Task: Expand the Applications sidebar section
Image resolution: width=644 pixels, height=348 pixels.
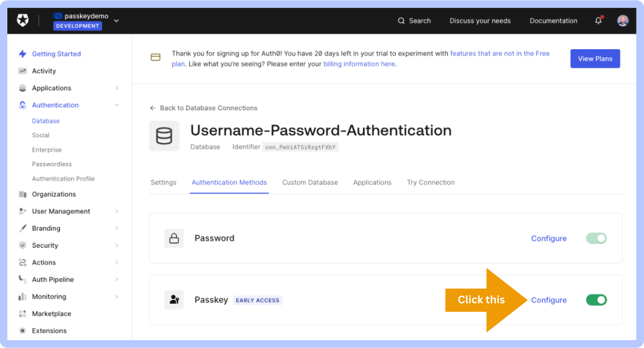Action: coord(116,88)
